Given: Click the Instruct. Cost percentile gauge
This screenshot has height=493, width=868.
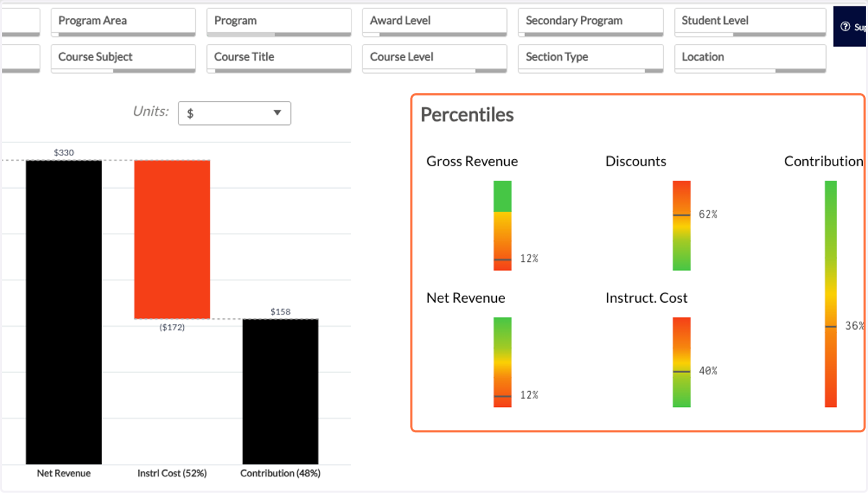Looking at the screenshot, I should (681, 362).
